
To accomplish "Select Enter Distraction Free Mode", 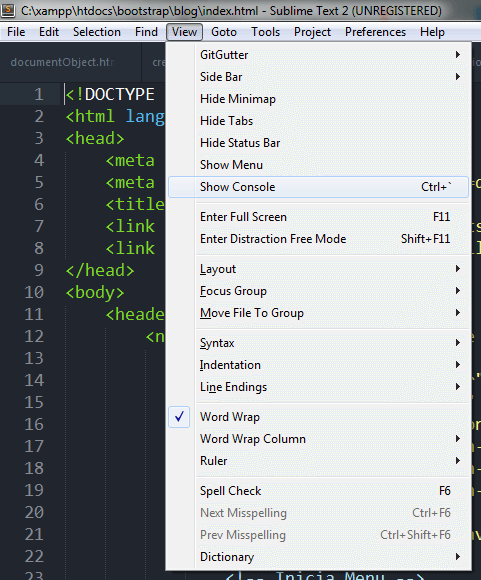I will pyautogui.click(x=319, y=239).
